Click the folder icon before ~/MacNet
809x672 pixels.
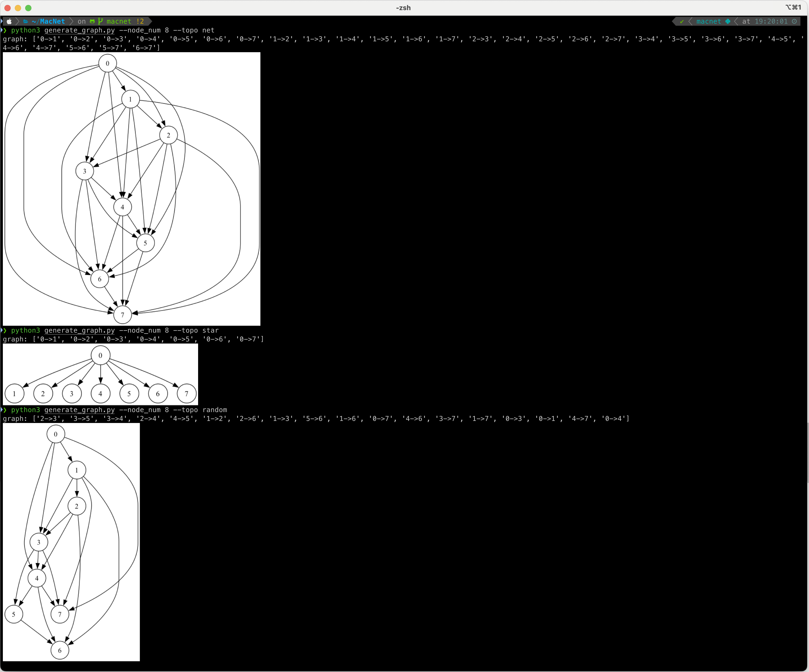tap(25, 22)
